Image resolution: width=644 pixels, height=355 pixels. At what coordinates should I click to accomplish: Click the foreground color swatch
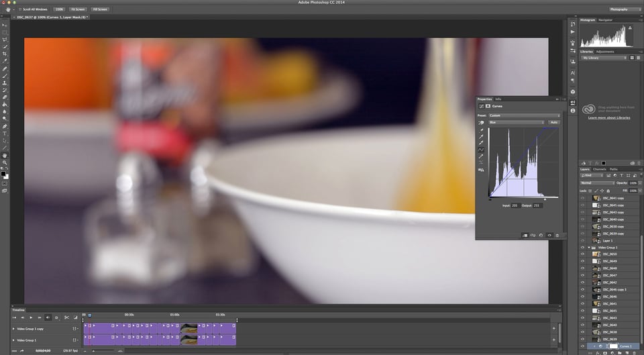(x=3, y=174)
